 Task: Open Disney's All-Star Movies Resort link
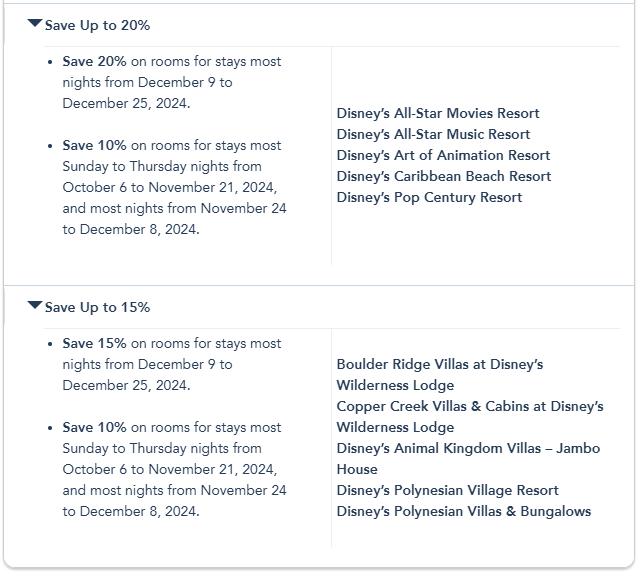pos(438,113)
